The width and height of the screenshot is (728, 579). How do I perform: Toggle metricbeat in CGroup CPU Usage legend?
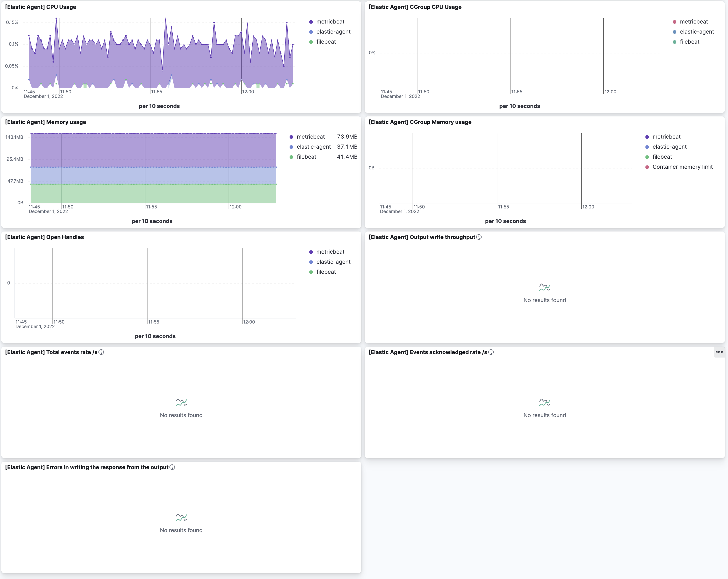pos(694,22)
